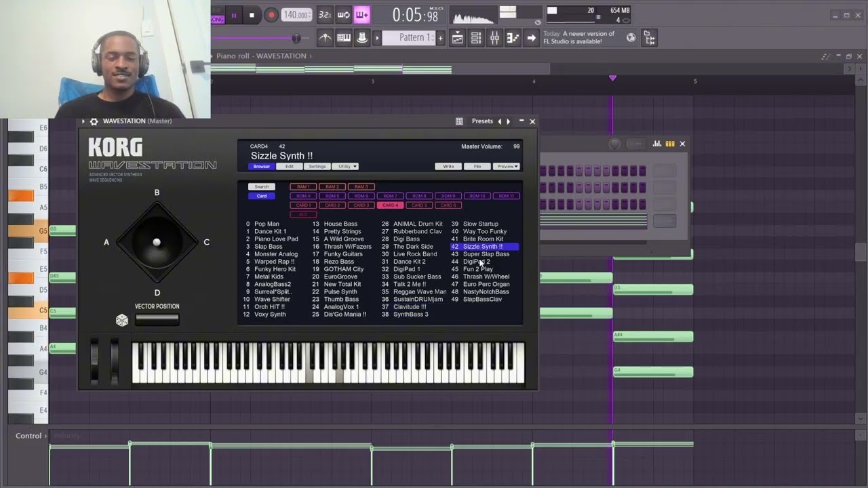Arm the red record button
This screenshot has width=868, height=488.
click(x=271, y=15)
